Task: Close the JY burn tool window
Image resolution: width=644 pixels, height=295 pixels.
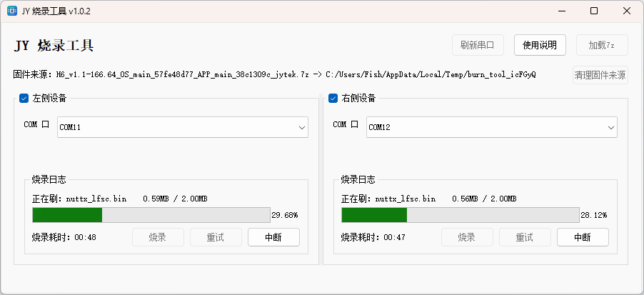Action: [x=627, y=11]
